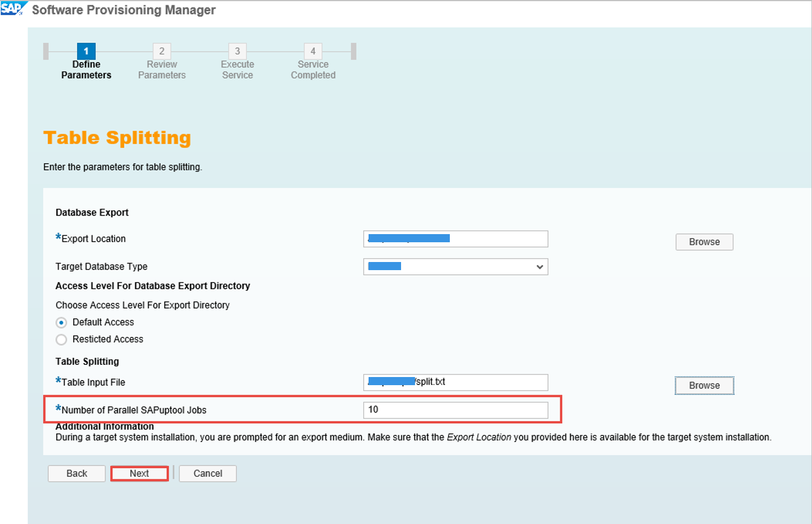Viewport: 812px width, 524px height.
Task: Go to step 4 Service Completed
Action: coord(313,62)
